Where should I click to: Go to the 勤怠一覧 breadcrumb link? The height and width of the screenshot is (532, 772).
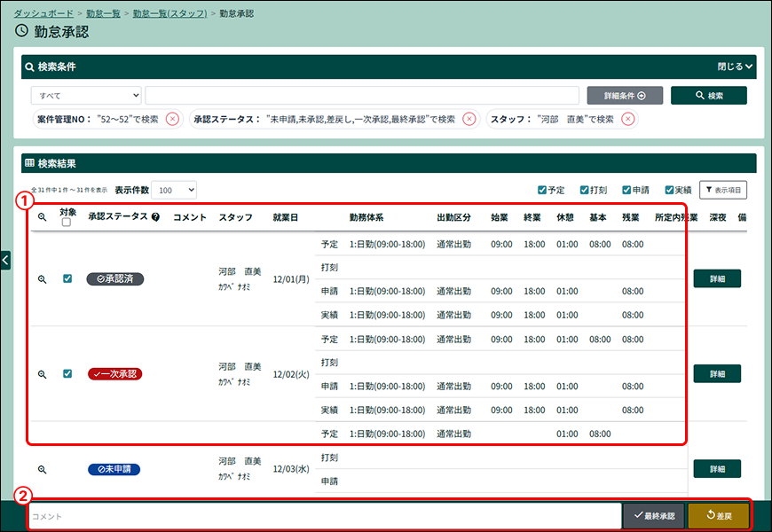103,14
